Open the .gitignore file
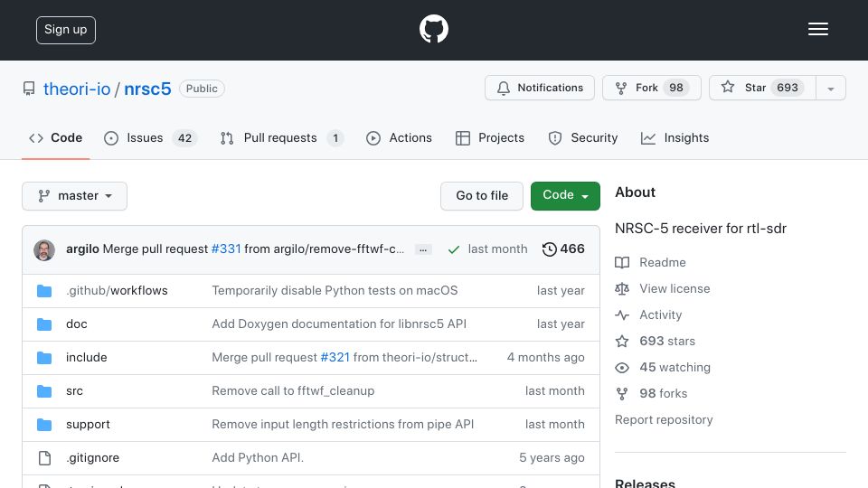 92,457
